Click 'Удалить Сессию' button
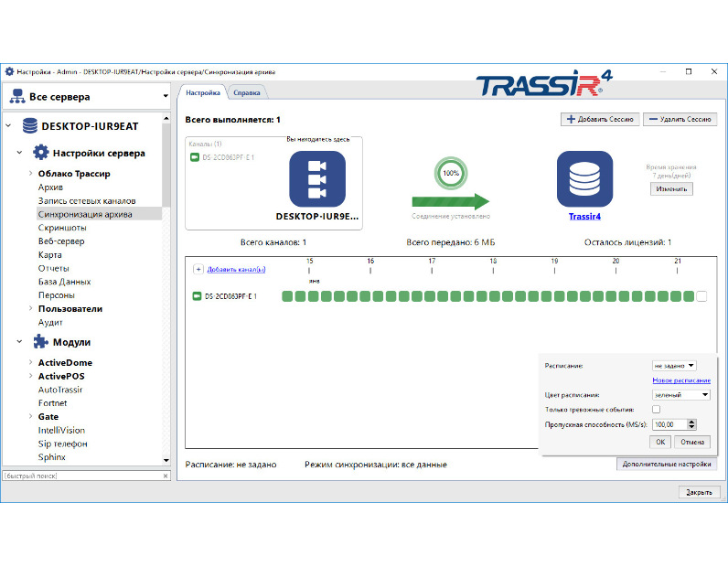728x567 pixels. click(x=680, y=119)
